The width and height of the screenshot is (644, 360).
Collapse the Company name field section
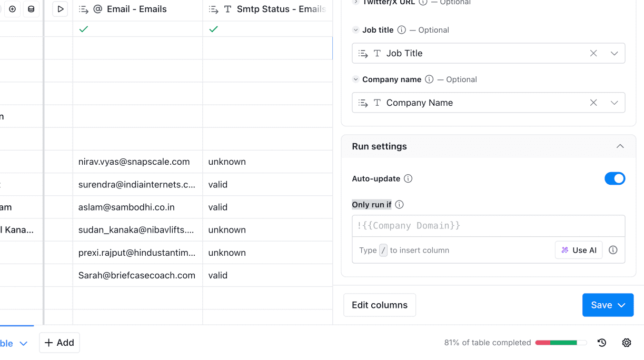point(356,79)
